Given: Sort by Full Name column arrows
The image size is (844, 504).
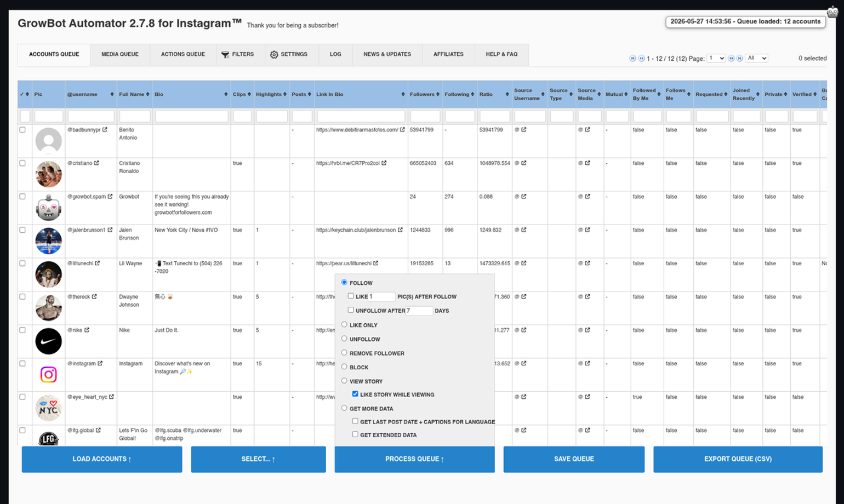Looking at the screenshot, I should click(x=148, y=94).
